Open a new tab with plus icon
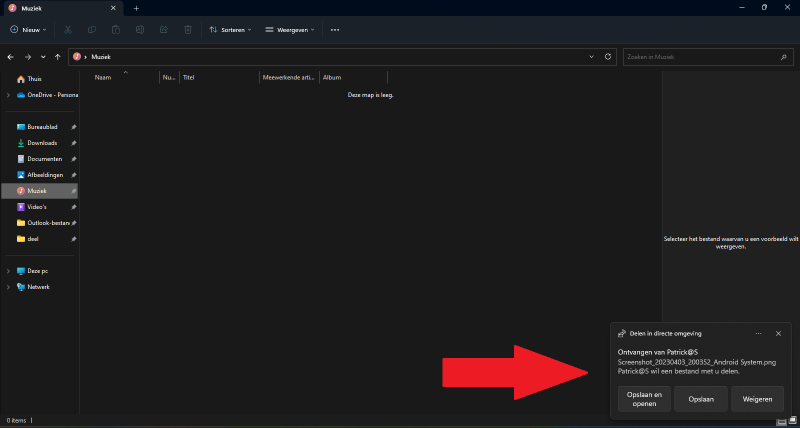The width and height of the screenshot is (800, 428). [x=137, y=8]
